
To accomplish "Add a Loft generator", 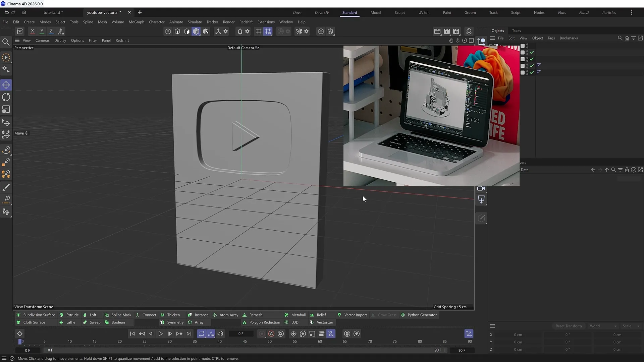I will [90, 315].
